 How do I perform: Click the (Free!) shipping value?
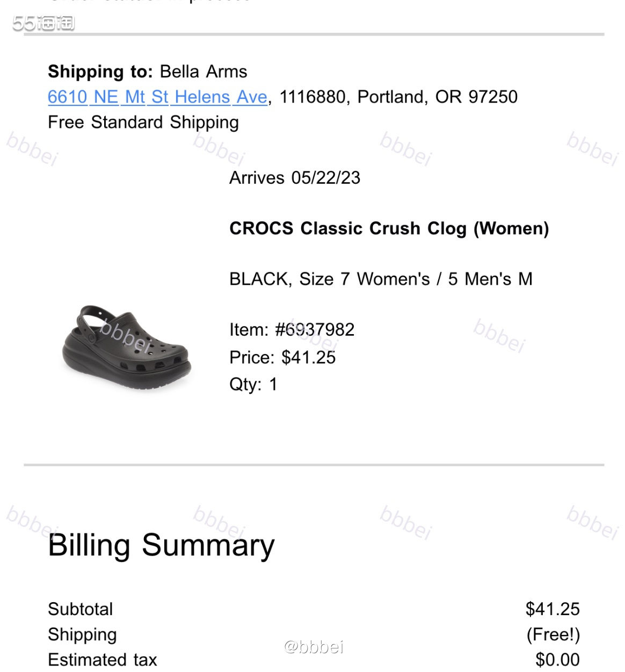coord(553,634)
